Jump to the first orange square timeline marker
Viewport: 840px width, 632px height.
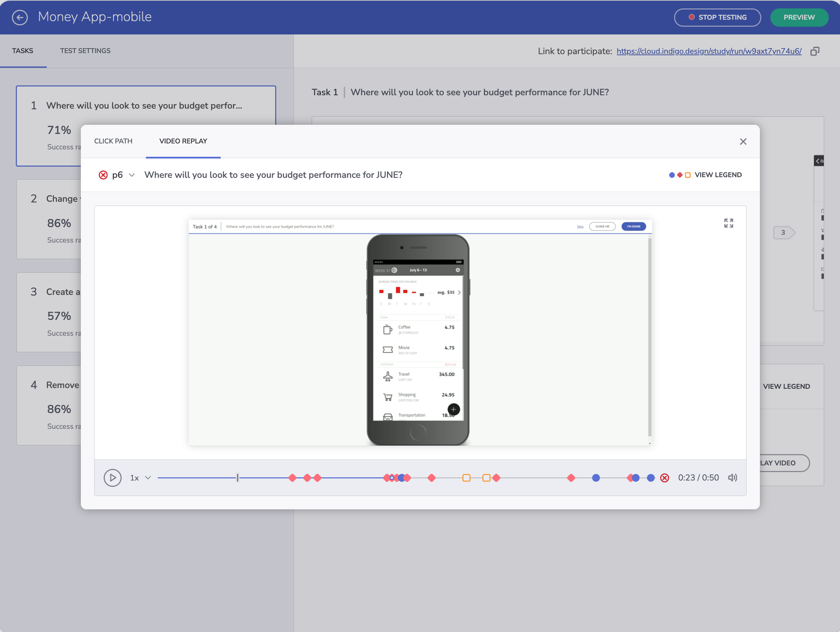(466, 478)
